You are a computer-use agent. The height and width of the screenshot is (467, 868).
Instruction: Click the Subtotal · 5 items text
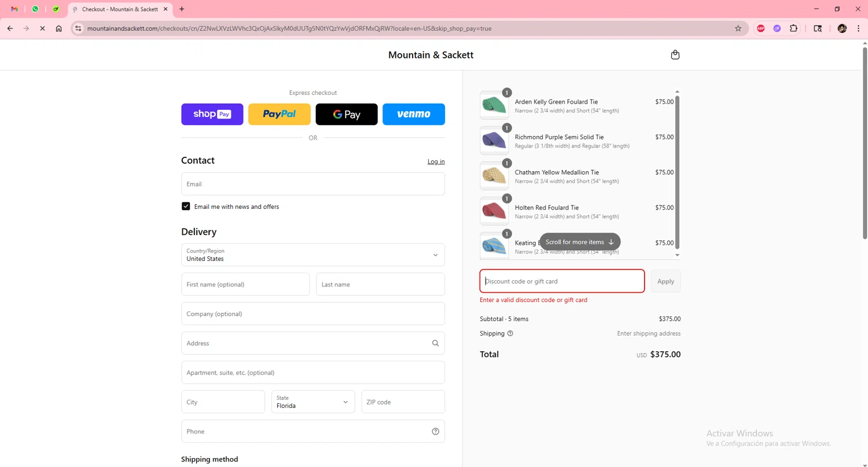(504, 319)
